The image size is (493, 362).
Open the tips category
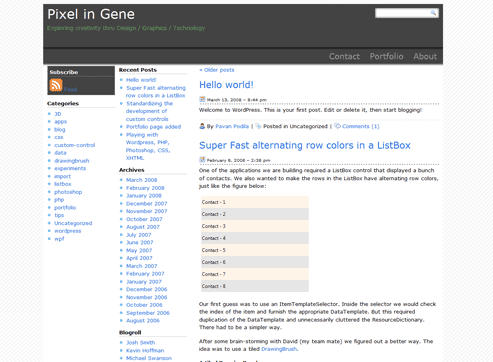coord(59,215)
